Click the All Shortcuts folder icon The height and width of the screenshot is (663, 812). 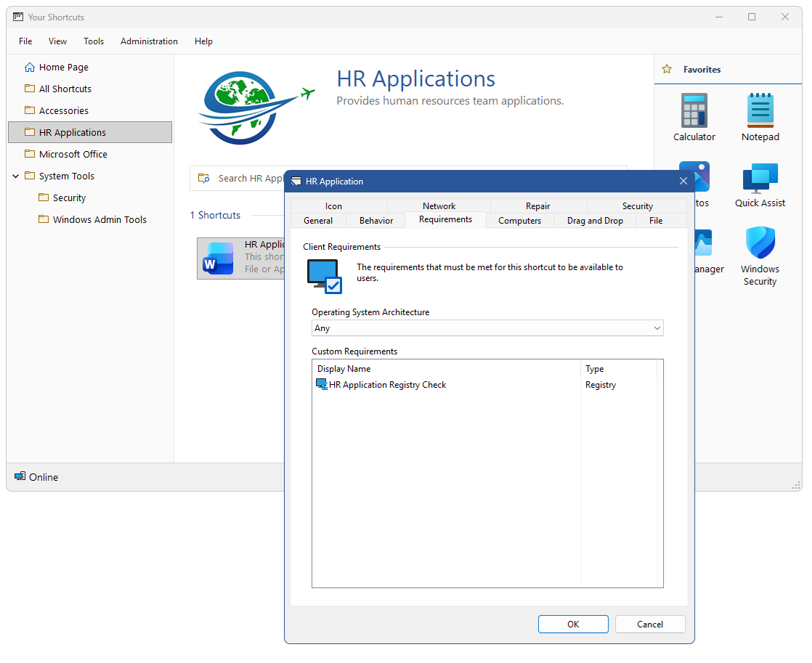point(30,89)
